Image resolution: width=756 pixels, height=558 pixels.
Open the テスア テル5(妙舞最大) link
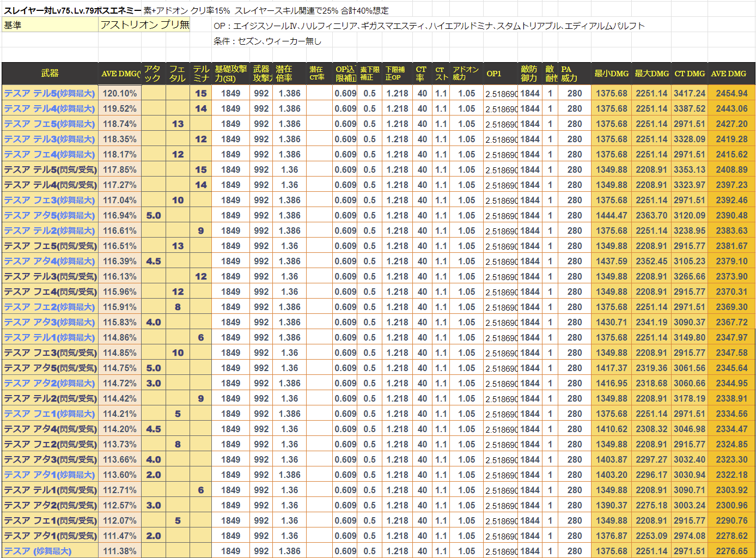(50, 93)
